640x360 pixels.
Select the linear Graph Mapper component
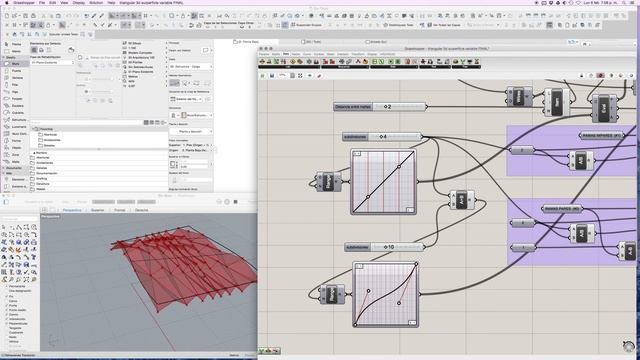point(384,182)
